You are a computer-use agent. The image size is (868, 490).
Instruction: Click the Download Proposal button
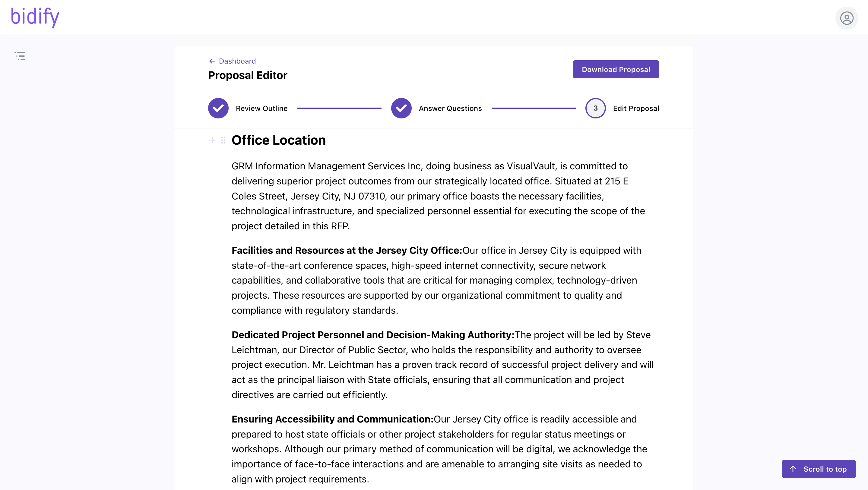pos(616,69)
